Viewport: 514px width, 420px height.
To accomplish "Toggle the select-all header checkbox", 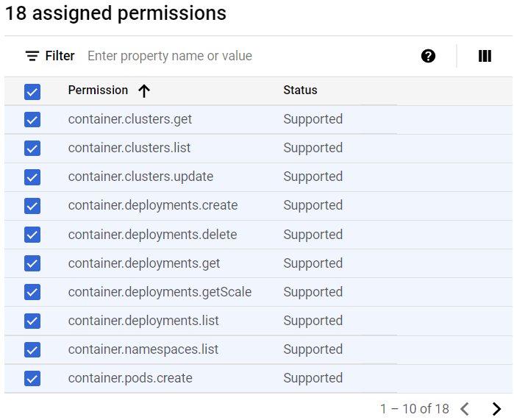I will [x=32, y=91].
